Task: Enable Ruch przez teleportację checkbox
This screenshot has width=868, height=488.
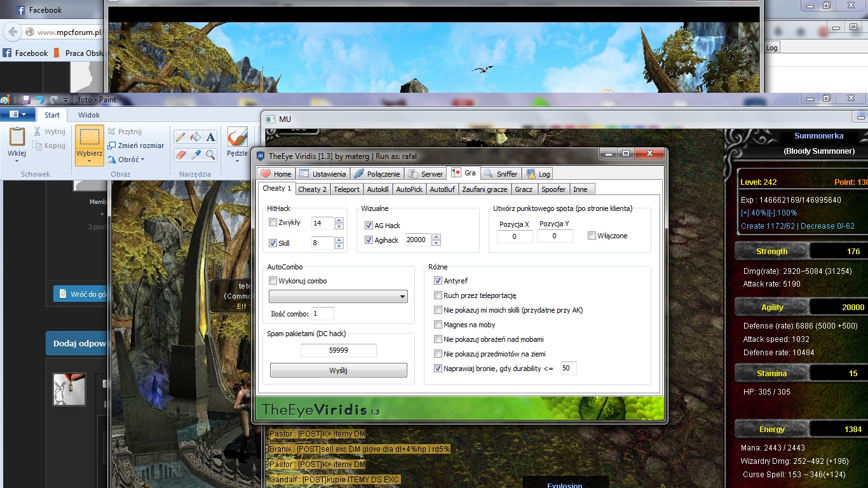Action: (x=438, y=295)
